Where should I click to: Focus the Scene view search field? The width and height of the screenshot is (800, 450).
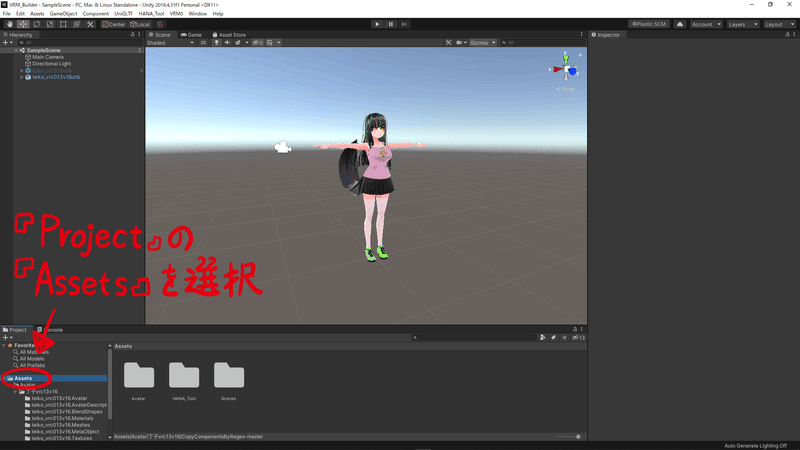pos(541,43)
